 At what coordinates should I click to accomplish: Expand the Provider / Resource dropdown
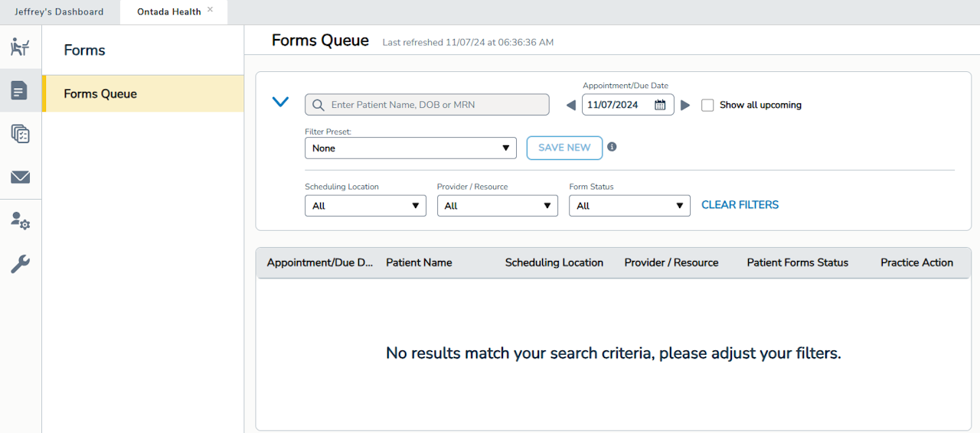[x=498, y=206]
